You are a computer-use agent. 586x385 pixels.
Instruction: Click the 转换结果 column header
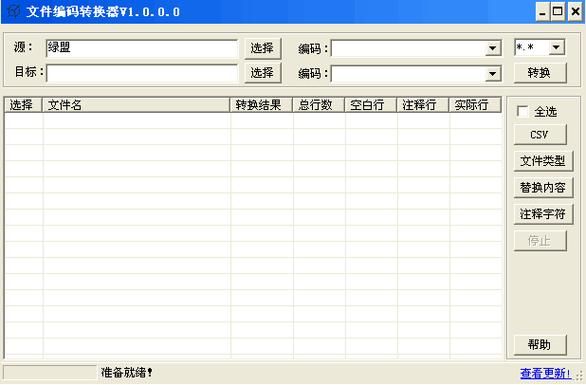261,105
